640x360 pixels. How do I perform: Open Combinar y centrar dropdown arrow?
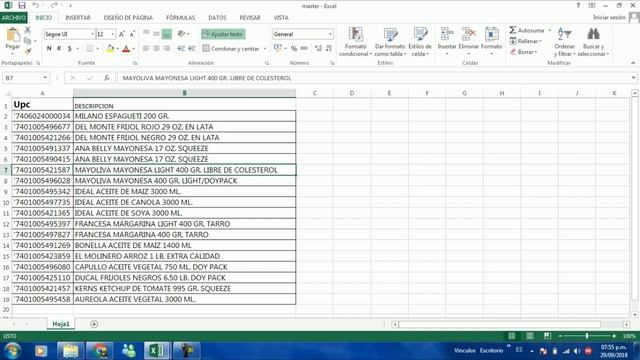coord(265,49)
